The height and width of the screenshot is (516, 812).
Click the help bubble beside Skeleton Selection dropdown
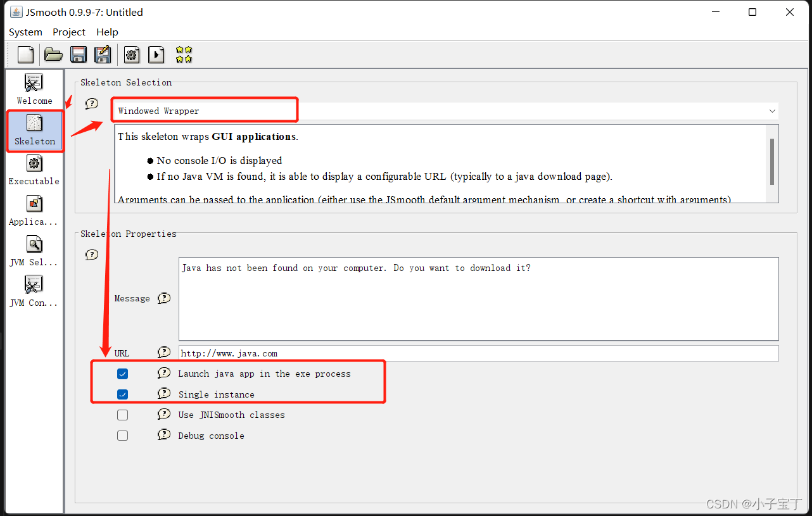coord(92,104)
